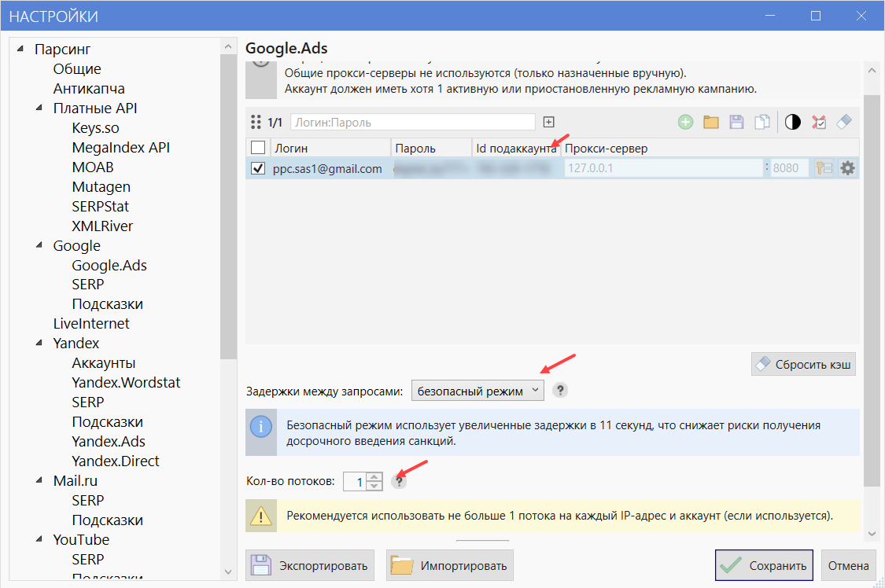Toggle the select-all checkbox in table header
Viewport: 885px width, 588px height.
pyautogui.click(x=258, y=148)
